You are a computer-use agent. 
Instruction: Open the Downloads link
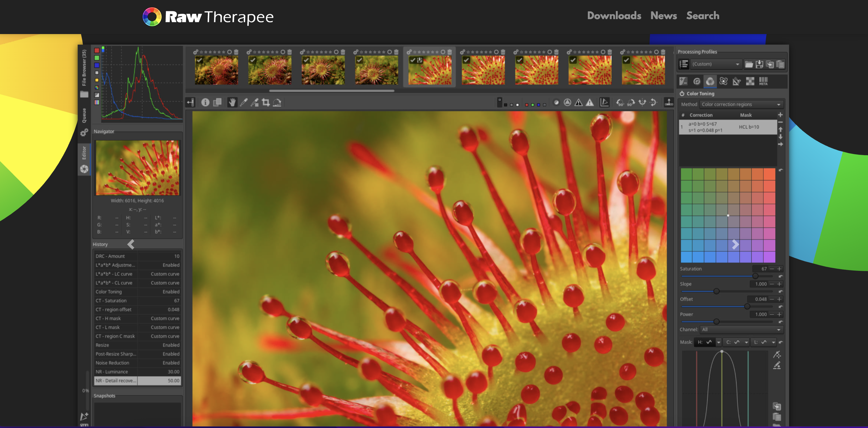(x=614, y=15)
